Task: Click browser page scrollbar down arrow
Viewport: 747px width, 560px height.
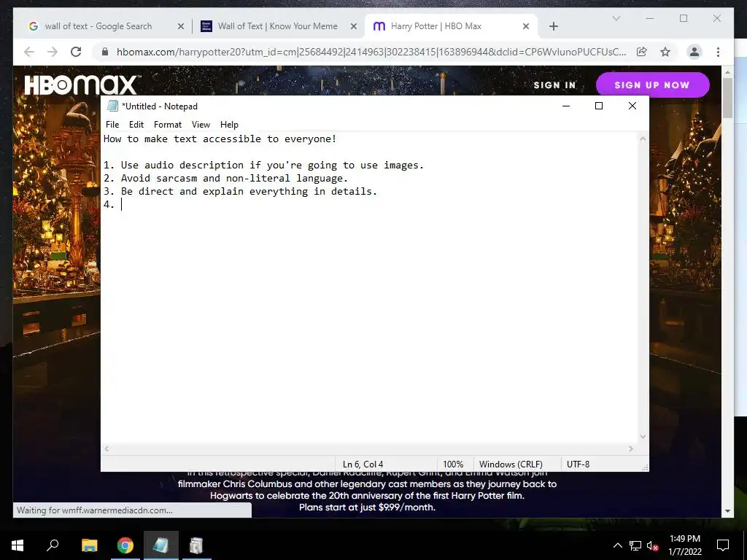Action: coord(727,511)
